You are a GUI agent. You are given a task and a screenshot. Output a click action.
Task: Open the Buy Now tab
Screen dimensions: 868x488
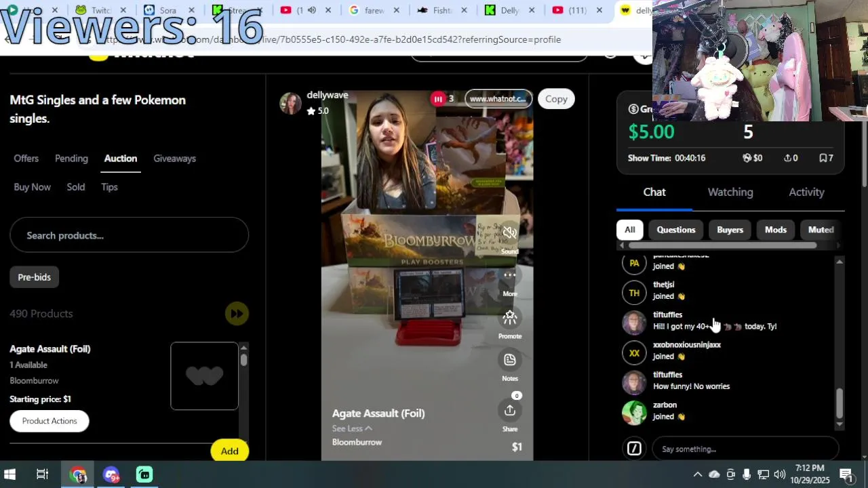pyautogui.click(x=32, y=187)
